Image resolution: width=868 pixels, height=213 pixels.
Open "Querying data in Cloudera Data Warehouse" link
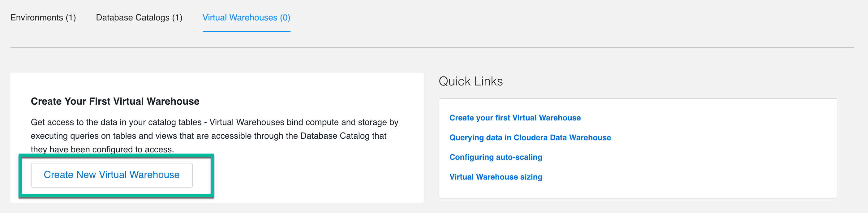[530, 137]
